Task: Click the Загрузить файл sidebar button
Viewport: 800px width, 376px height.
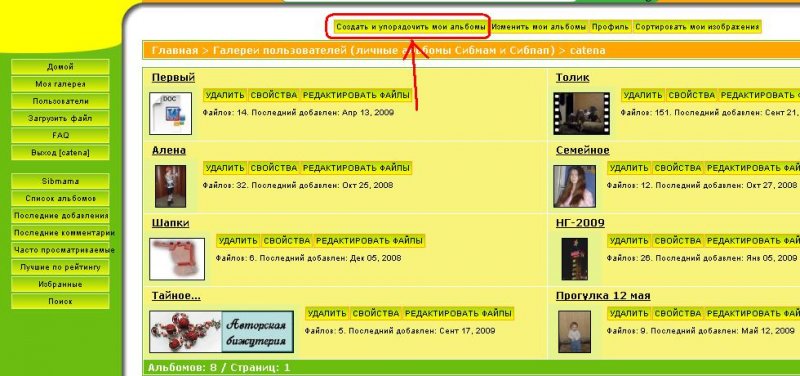Action: click(60, 118)
